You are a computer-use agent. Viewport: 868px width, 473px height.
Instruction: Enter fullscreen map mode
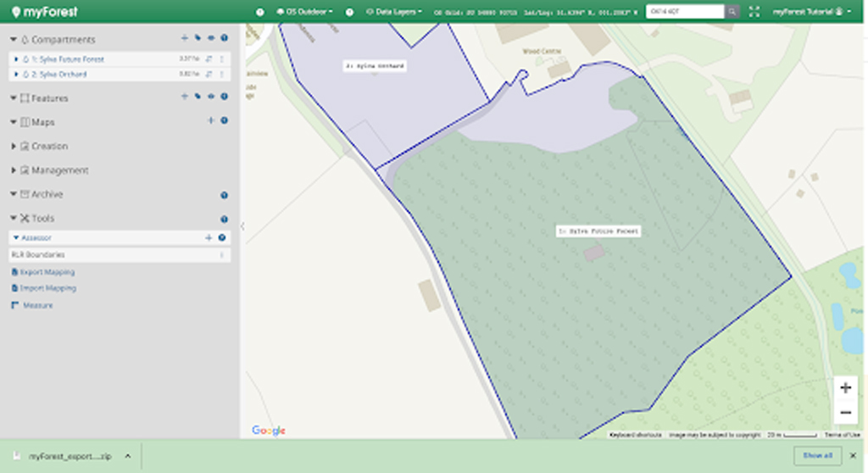pos(754,12)
